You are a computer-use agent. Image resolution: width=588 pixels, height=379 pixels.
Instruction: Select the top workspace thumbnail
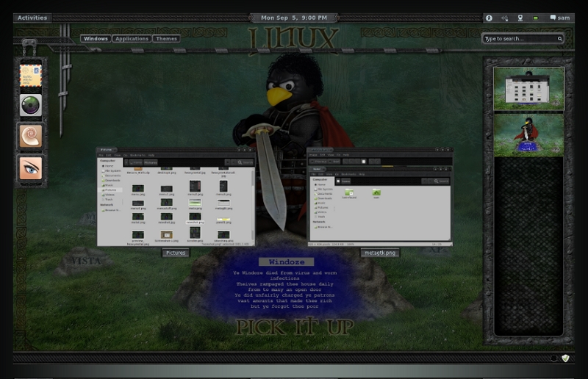[x=528, y=88]
